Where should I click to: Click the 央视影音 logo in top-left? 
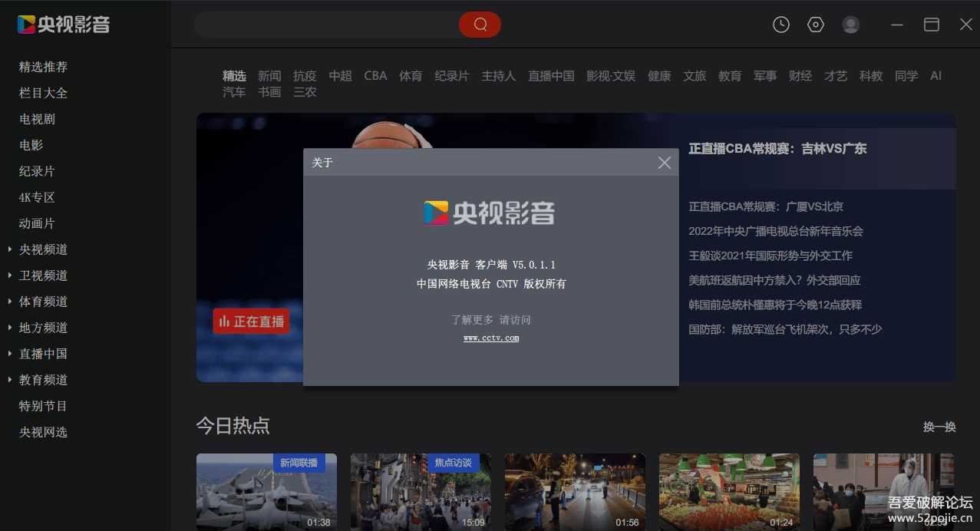[64, 25]
